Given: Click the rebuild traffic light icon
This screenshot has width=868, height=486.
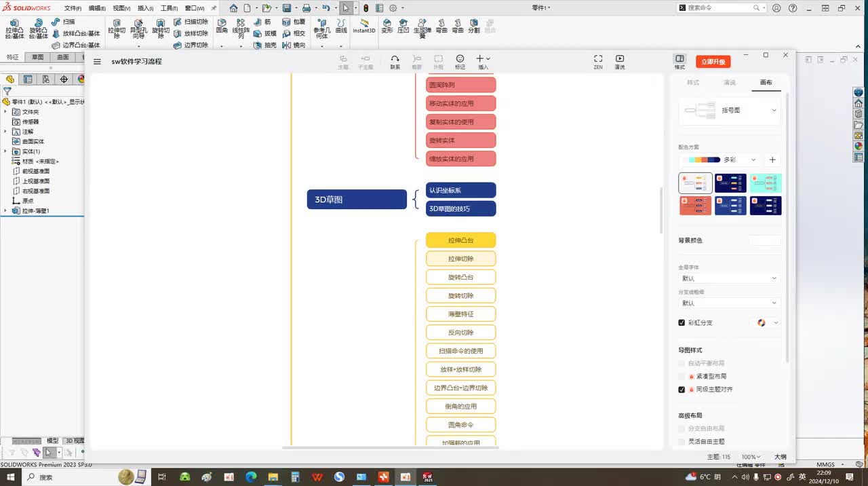Looking at the screenshot, I should 366,8.
